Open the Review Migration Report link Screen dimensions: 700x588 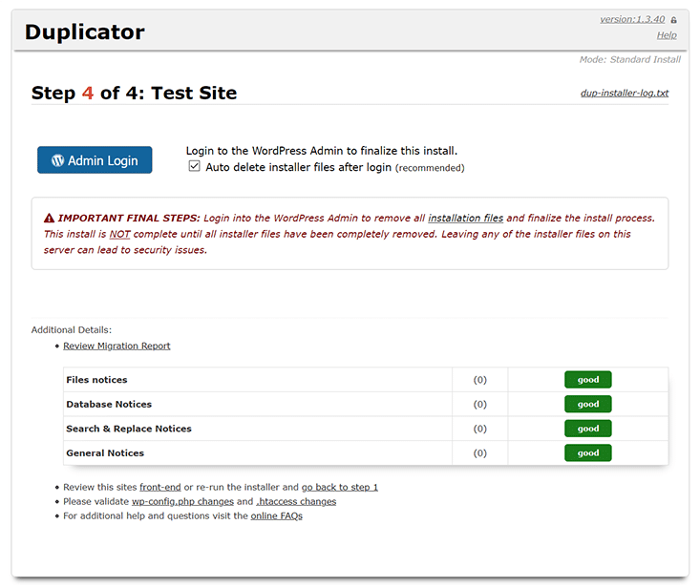(x=117, y=346)
